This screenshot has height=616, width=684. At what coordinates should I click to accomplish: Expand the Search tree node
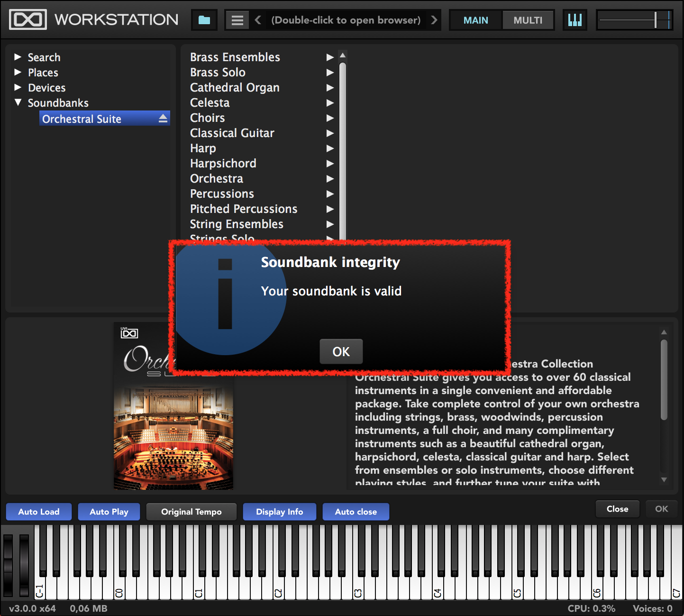click(18, 57)
